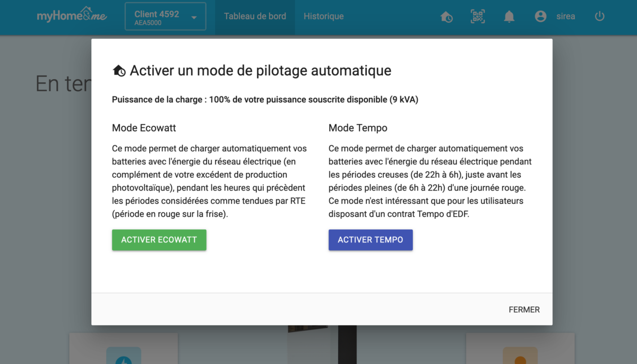Show notifications via the bell icon
The width and height of the screenshot is (637, 364).
click(509, 16)
